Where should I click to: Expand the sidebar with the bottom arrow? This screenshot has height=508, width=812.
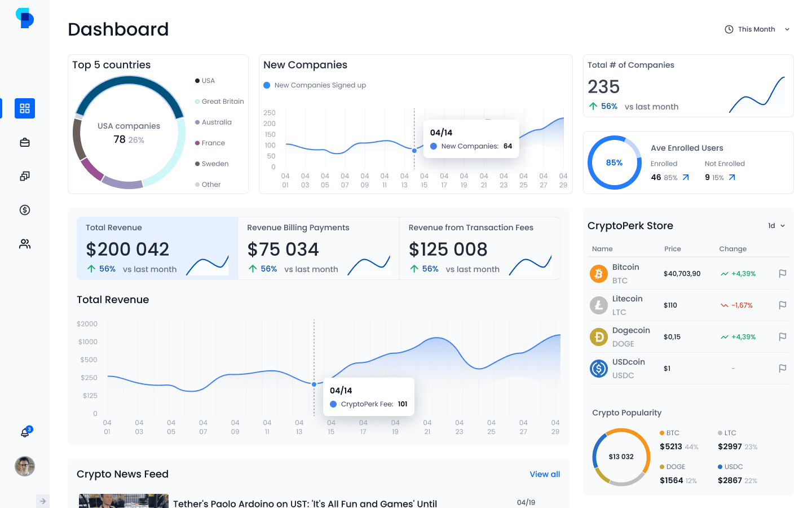click(x=43, y=501)
